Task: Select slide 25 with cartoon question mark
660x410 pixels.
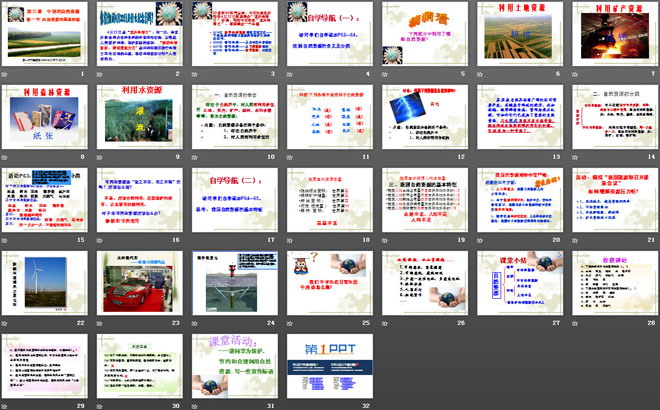Action: pos(330,283)
